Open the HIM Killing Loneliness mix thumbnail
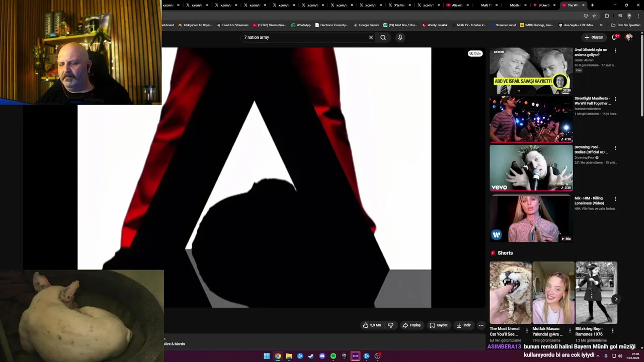The height and width of the screenshot is (362, 644). 531,218
